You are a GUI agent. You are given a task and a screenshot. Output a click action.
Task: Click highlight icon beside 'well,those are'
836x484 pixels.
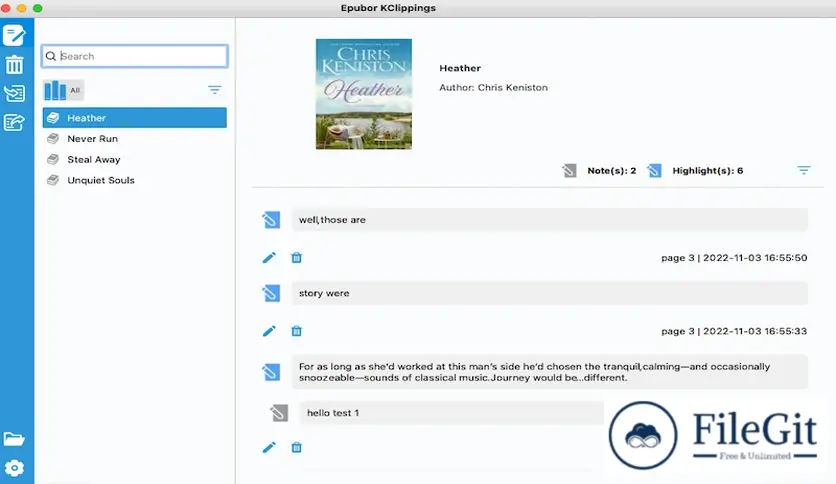point(271,220)
